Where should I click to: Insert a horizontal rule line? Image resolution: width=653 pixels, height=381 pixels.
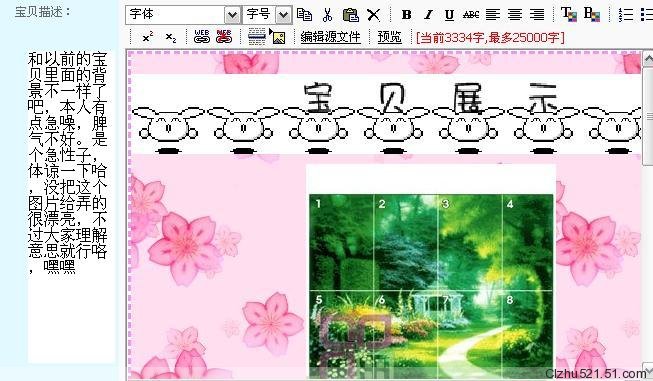257,37
